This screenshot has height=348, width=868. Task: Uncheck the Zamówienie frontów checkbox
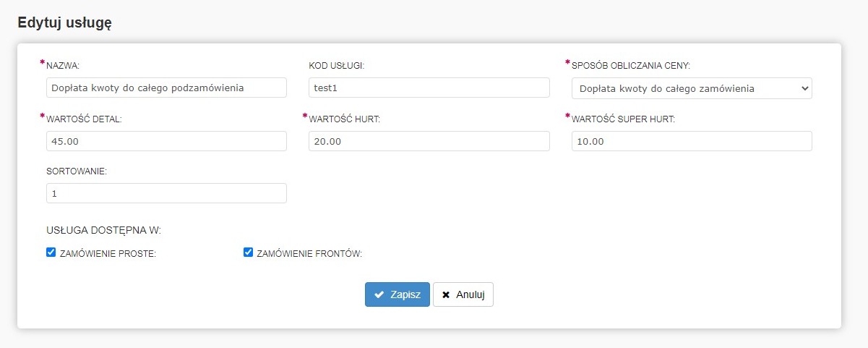click(x=248, y=252)
